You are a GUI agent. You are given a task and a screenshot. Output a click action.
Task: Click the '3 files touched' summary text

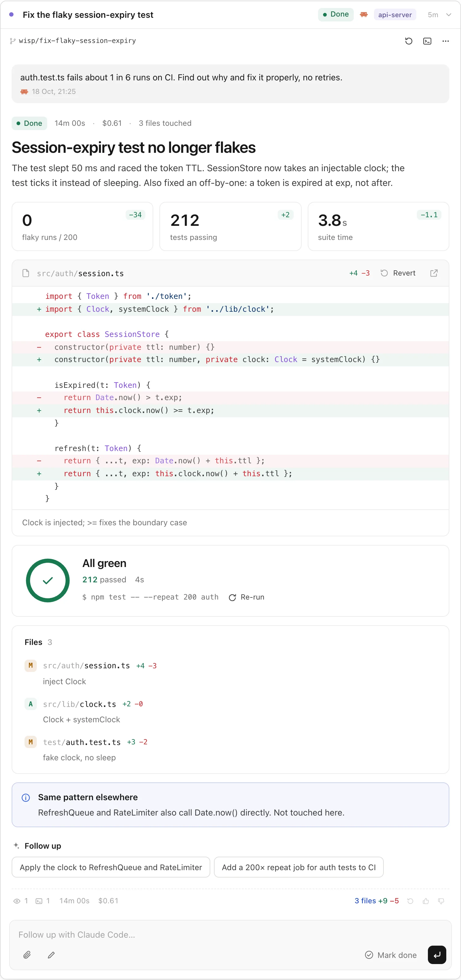165,123
